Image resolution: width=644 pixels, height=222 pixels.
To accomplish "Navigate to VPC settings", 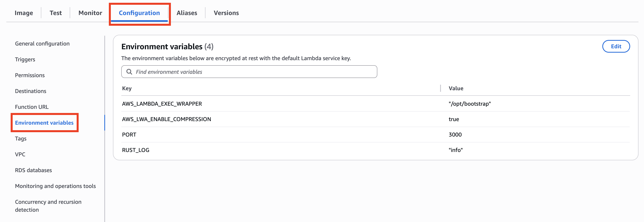I will pyautogui.click(x=20, y=154).
